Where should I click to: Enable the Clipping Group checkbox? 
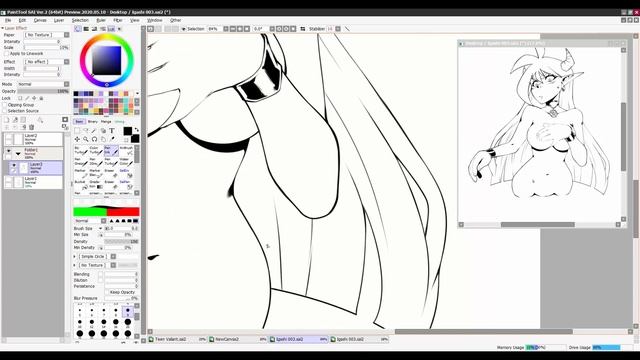tap(4, 105)
